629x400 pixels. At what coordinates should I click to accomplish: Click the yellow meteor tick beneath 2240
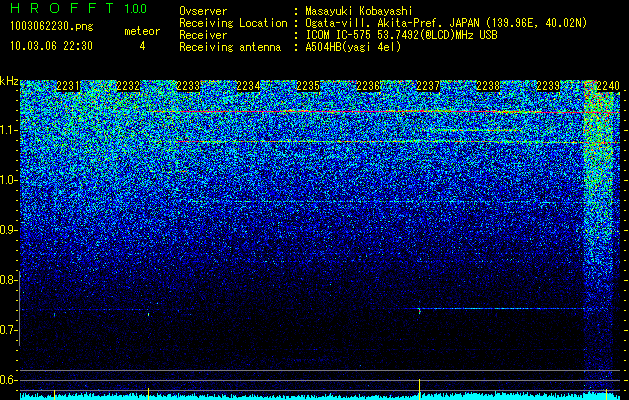[606, 394]
